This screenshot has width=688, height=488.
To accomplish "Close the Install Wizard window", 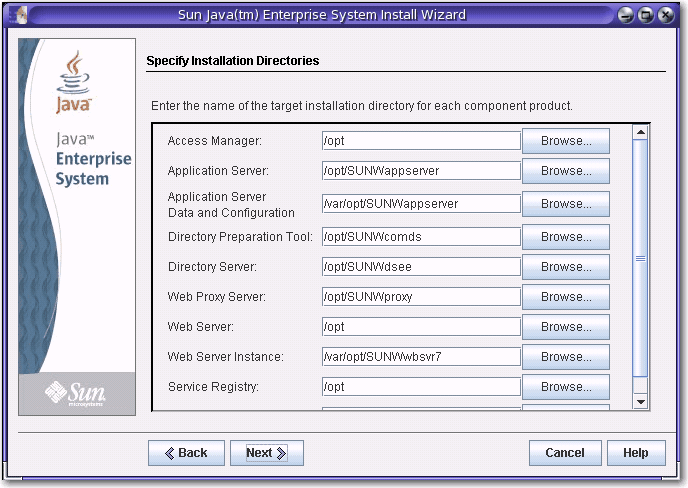I will 666,15.
